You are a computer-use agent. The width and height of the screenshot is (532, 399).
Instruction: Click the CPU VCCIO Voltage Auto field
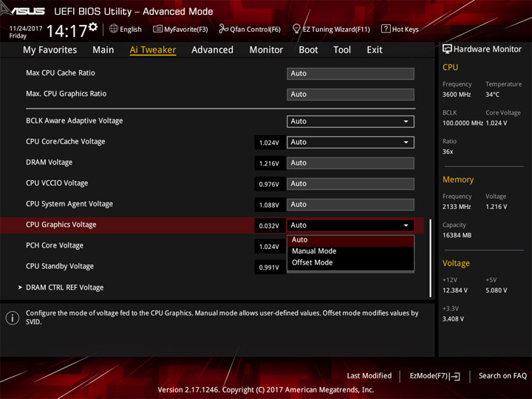tap(350, 183)
